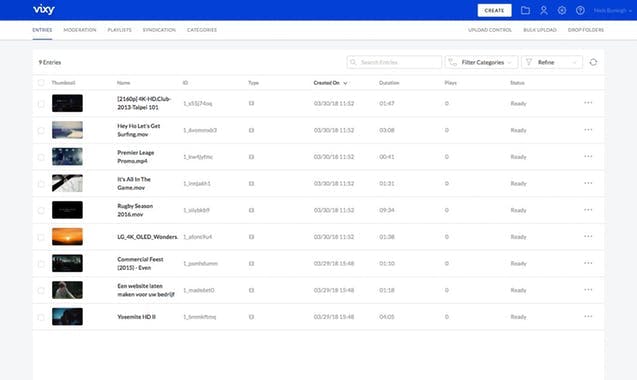Click type icon of Yosemite HD II entry
Viewport: 637px width, 380px height.
click(x=251, y=317)
